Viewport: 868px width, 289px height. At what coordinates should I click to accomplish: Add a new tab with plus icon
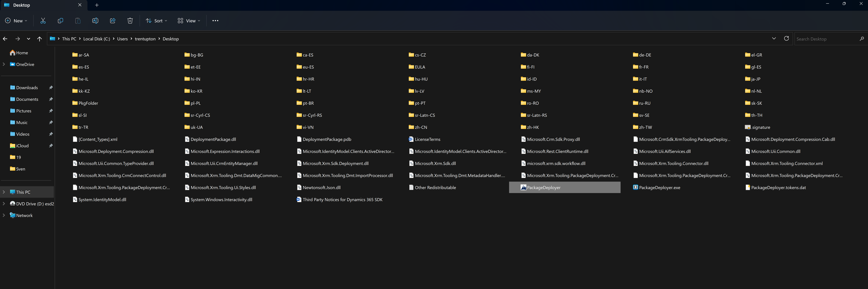coord(97,5)
